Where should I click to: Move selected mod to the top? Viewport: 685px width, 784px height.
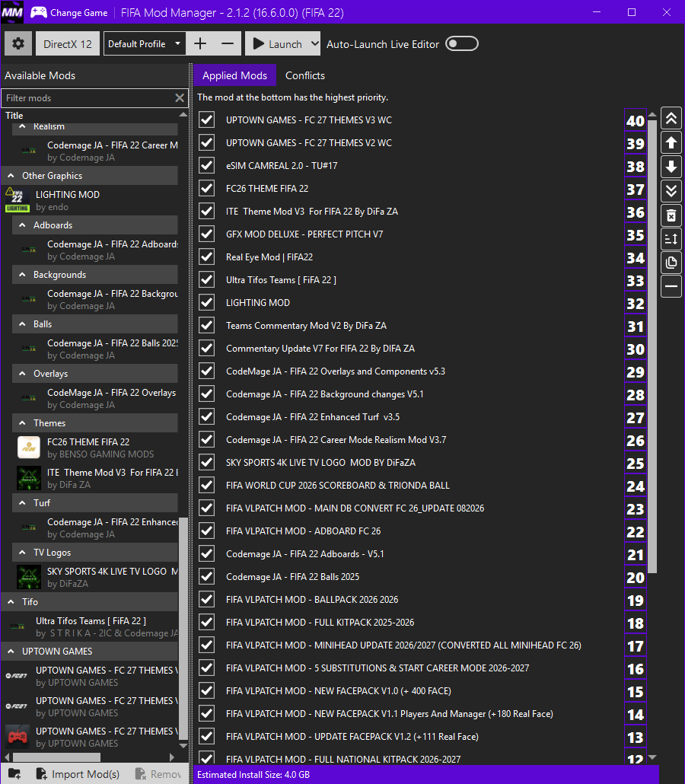[671, 119]
